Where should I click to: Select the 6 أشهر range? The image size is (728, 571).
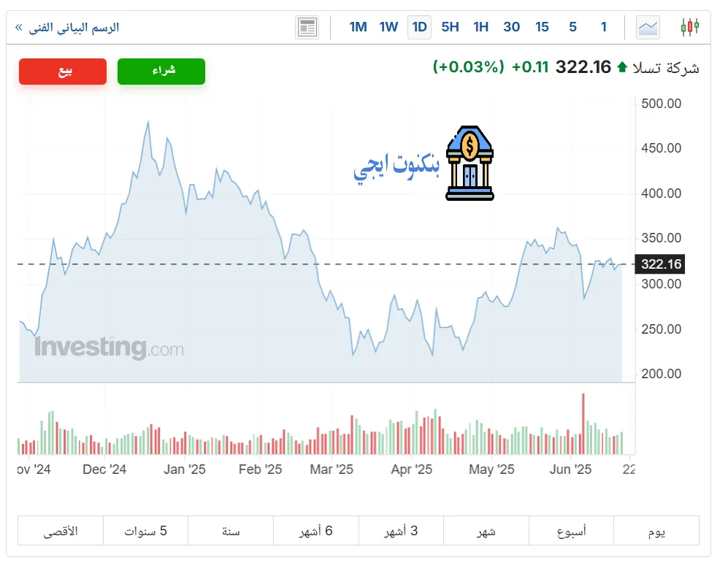316,531
